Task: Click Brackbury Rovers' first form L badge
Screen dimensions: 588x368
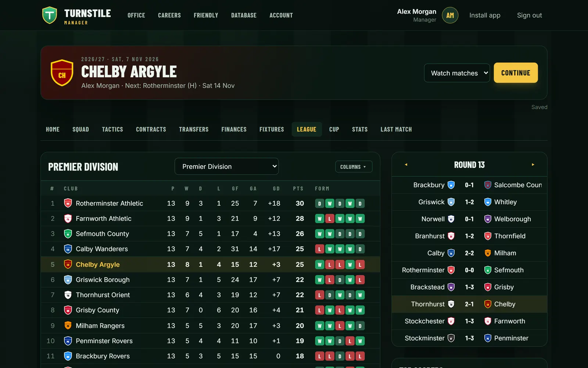Action: pos(319,356)
